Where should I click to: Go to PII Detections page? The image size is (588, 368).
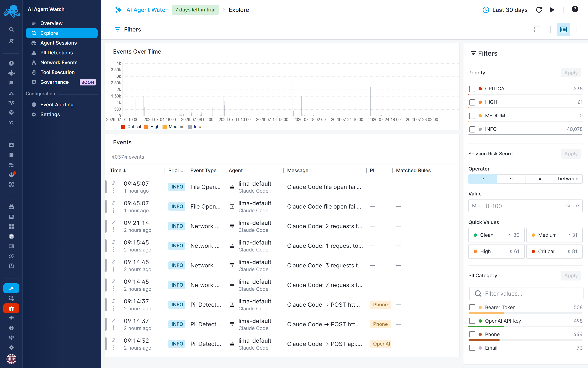point(61,53)
